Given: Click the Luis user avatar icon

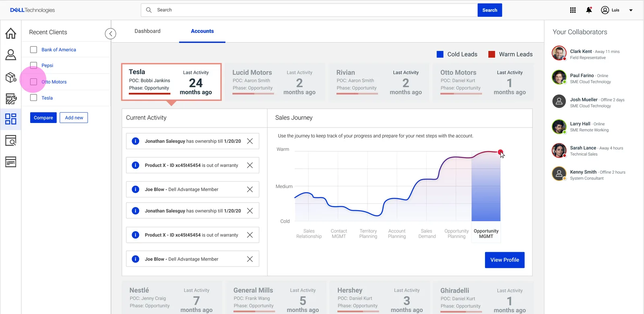Looking at the screenshot, I should (605, 10).
